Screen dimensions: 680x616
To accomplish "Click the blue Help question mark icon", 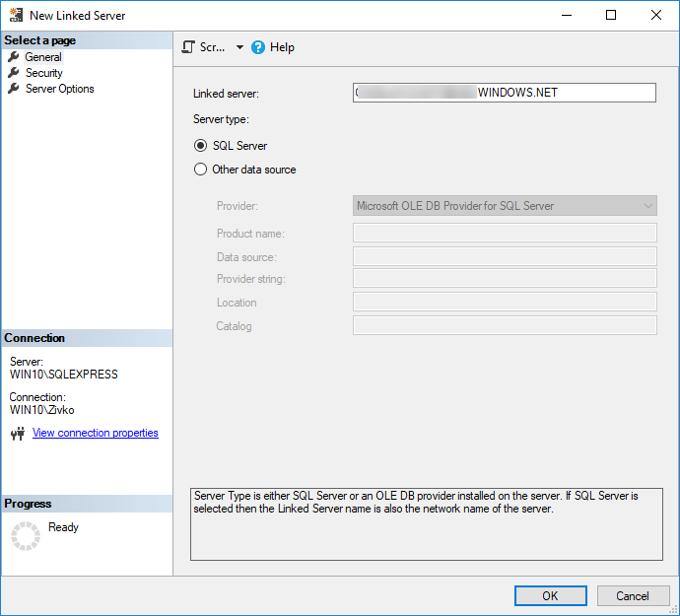I will [x=259, y=47].
